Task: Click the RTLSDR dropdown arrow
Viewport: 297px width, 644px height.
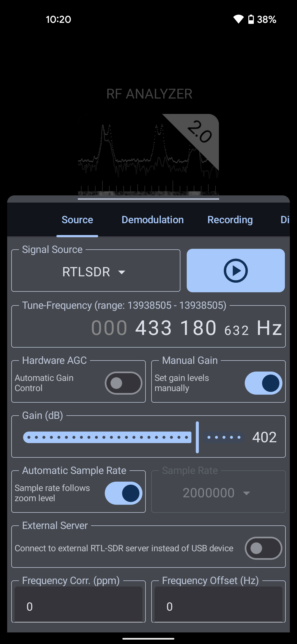Action: 122,272
